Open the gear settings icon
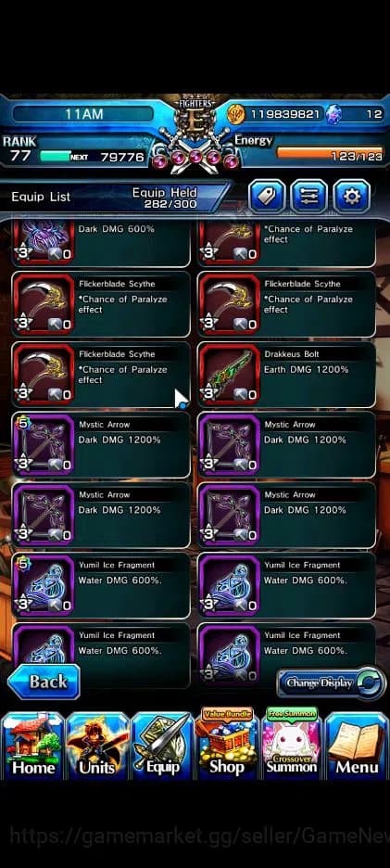 coord(352,196)
